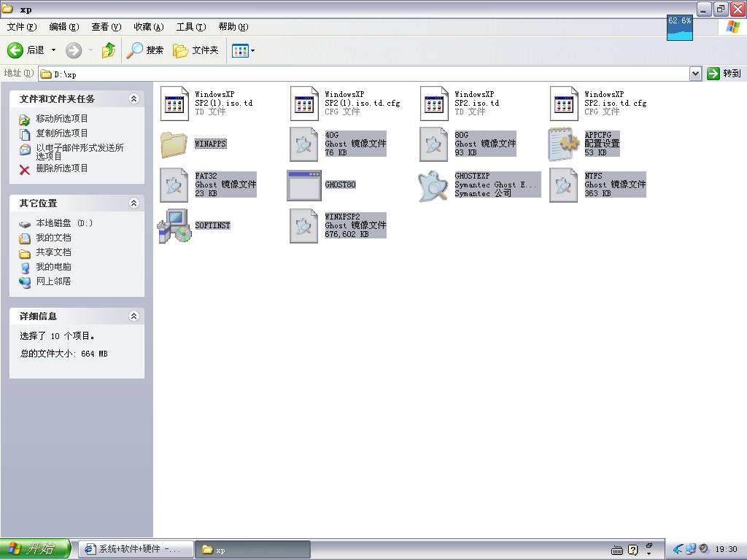
Task: Click 移动所选项目 link
Action: pos(62,119)
